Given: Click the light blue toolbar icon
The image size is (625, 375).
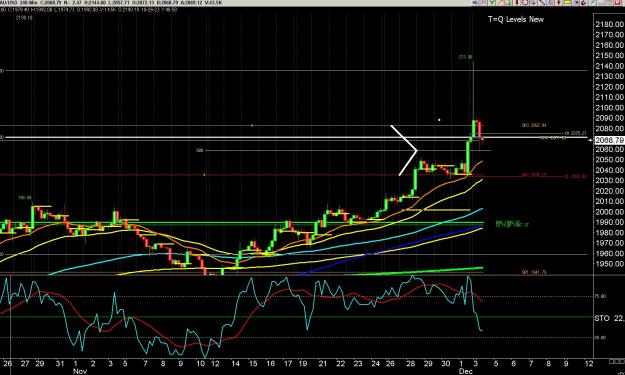Looking at the screenshot, I should (592, 2).
